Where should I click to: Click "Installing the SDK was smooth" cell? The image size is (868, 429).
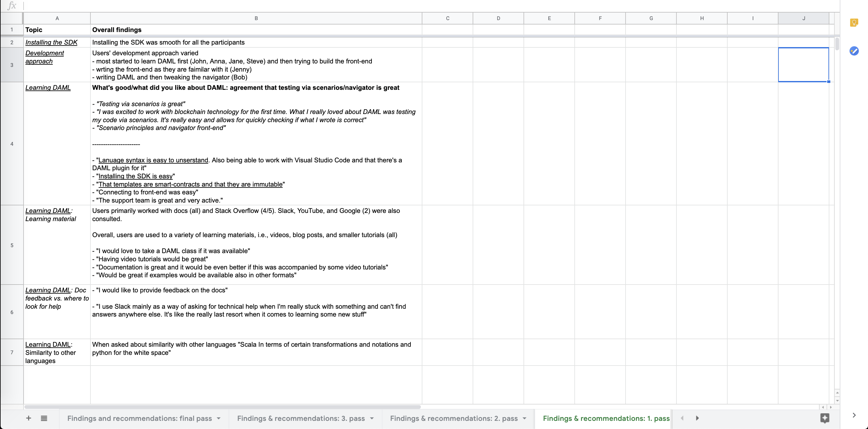click(256, 42)
